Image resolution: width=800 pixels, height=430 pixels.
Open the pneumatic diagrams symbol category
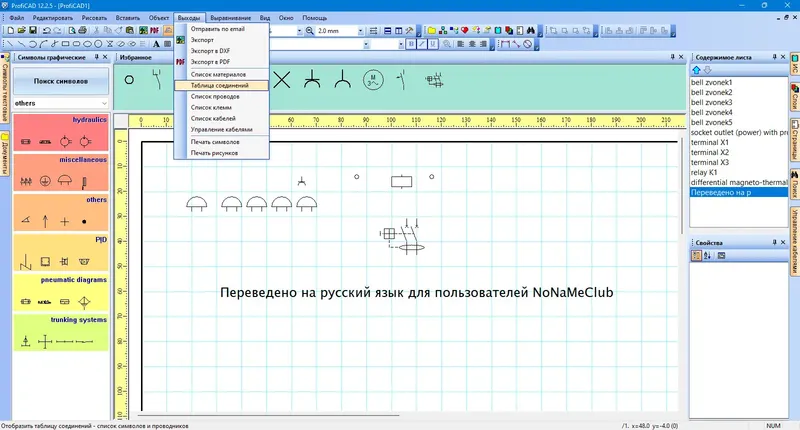[x=61, y=293]
